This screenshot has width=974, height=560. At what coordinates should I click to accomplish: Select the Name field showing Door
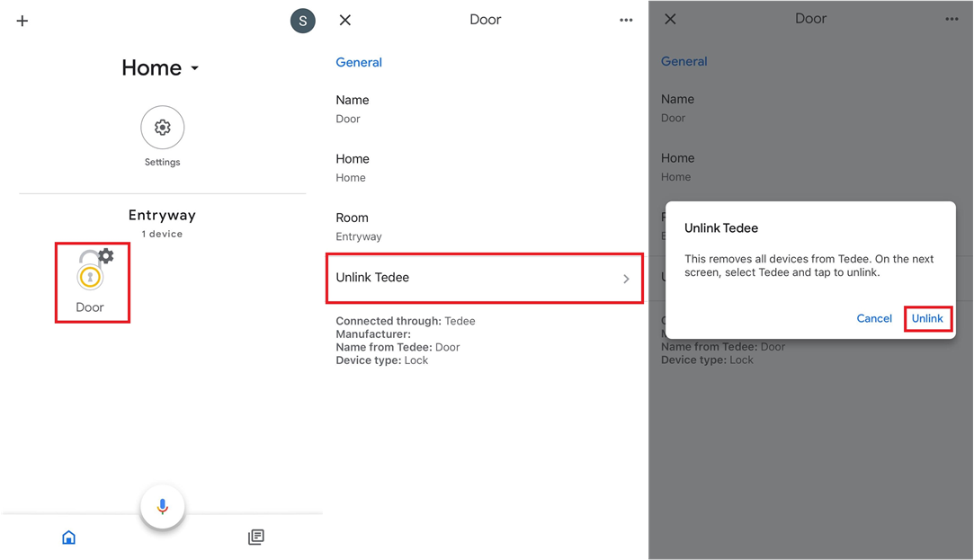[x=485, y=109]
